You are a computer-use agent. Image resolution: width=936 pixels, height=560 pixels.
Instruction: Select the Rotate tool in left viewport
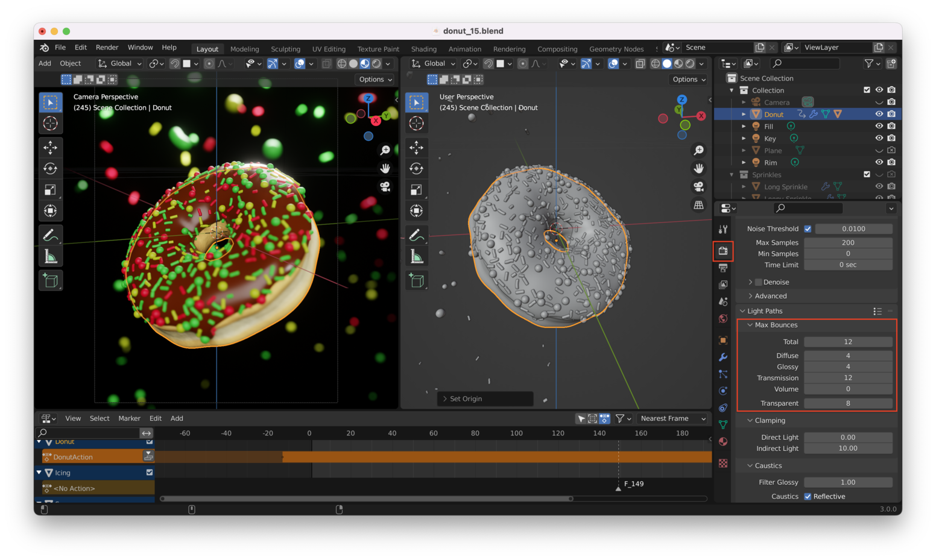pyautogui.click(x=51, y=169)
